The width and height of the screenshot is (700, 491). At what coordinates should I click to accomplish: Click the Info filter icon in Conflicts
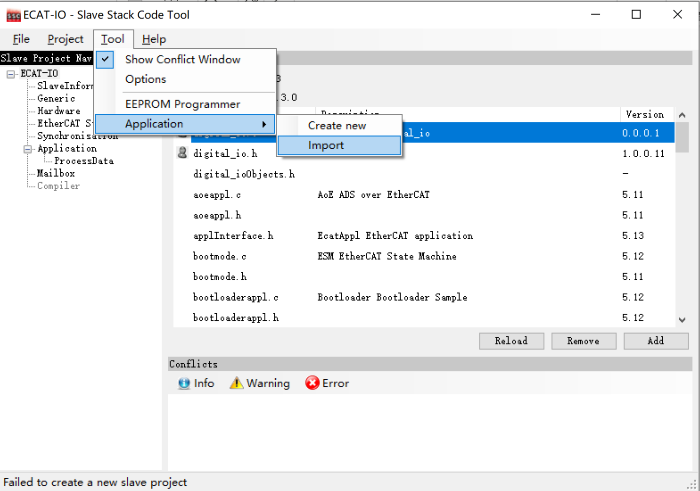[x=184, y=383]
